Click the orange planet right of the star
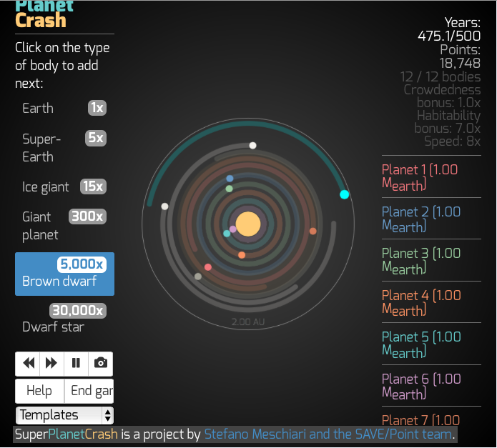Image resolution: width=497 pixels, height=448 pixels. (313, 231)
